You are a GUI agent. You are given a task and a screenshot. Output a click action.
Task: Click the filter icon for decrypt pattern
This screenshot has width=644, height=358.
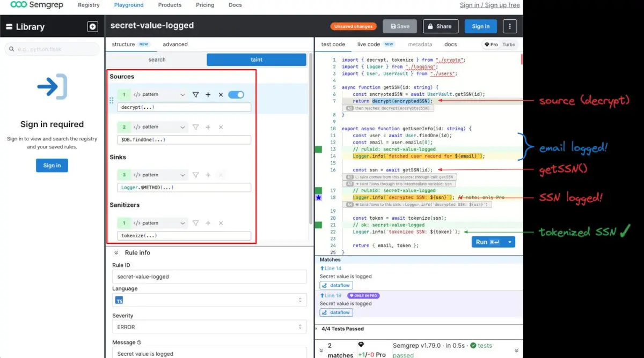(195, 94)
